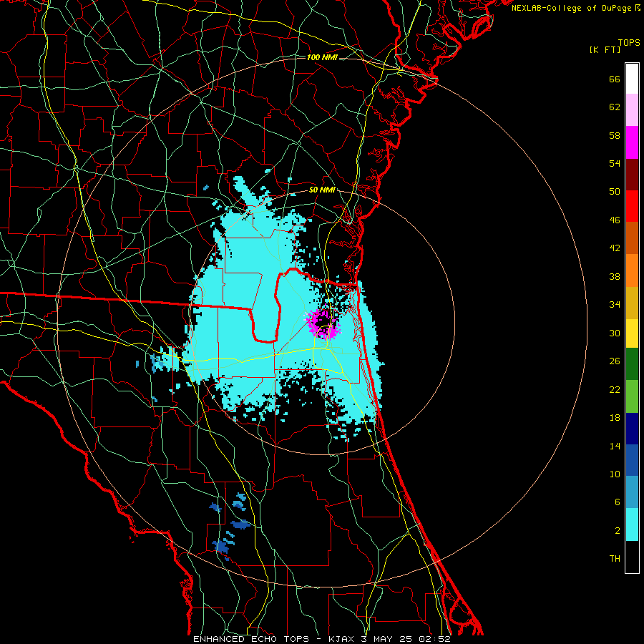Click the 54 legend value
The height and width of the screenshot is (644, 644).
coord(615,163)
